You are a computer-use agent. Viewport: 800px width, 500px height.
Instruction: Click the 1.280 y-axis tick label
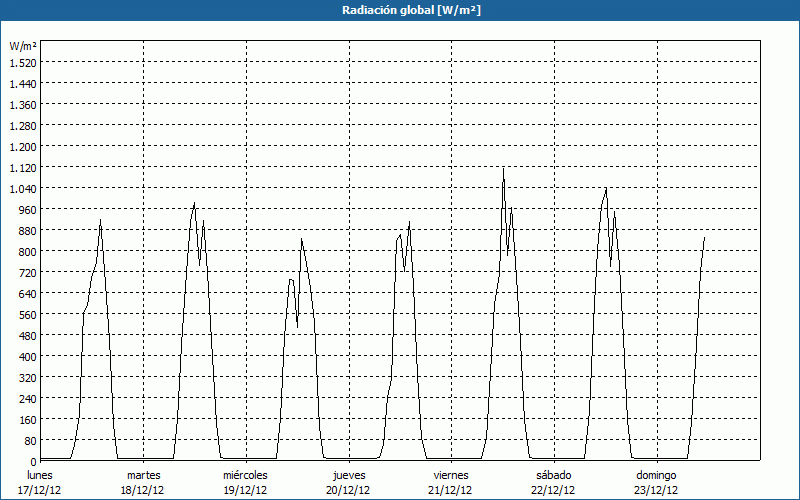[x=22, y=125]
